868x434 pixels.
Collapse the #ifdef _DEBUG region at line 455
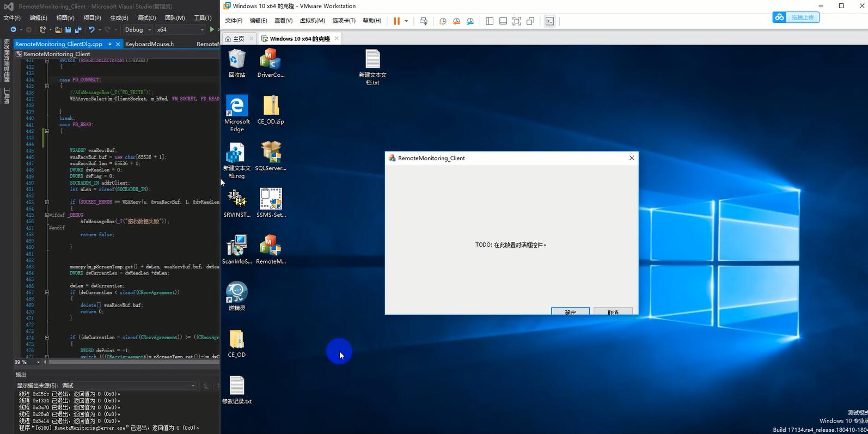tap(47, 215)
